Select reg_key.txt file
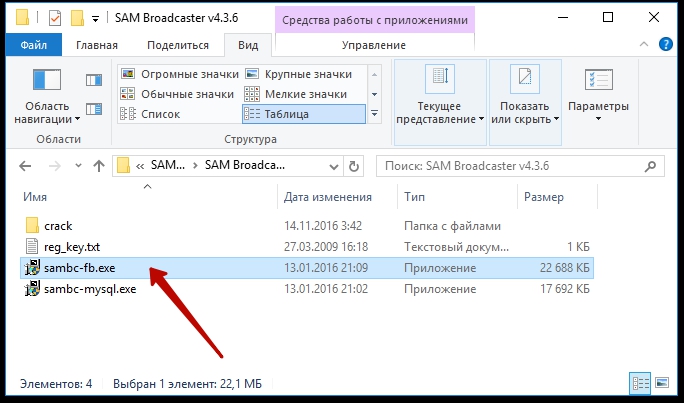684x403 pixels. click(72, 247)
